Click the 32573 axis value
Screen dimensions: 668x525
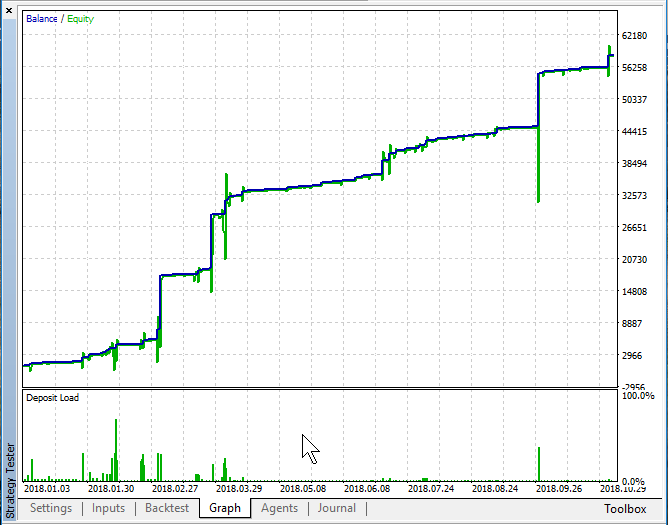634,195
